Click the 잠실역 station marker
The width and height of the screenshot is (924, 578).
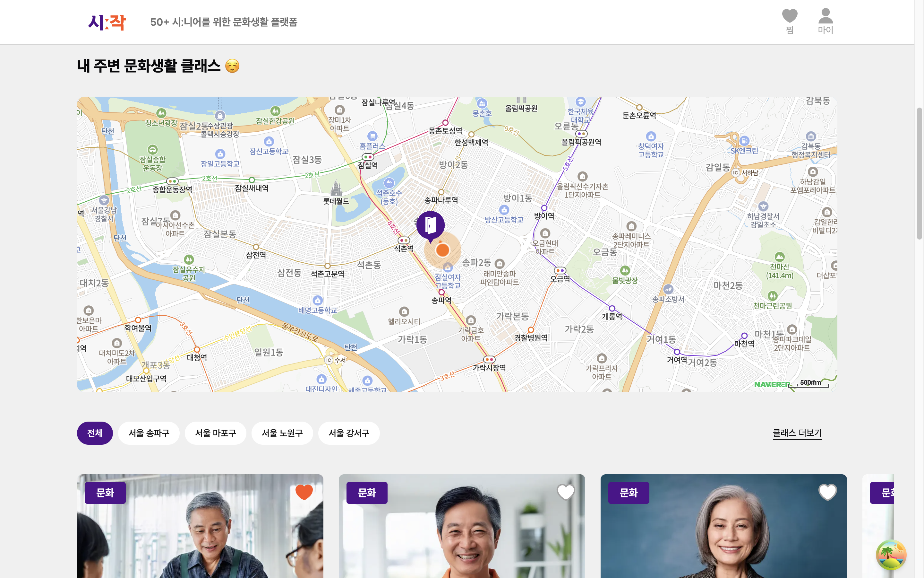[368, 157]
